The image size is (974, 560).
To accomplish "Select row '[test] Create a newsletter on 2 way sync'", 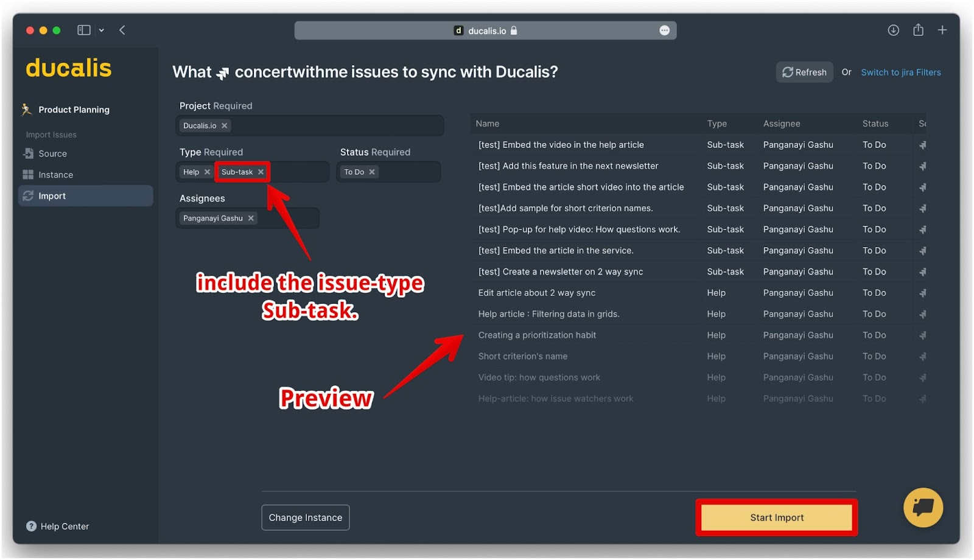I will (698, 272).
